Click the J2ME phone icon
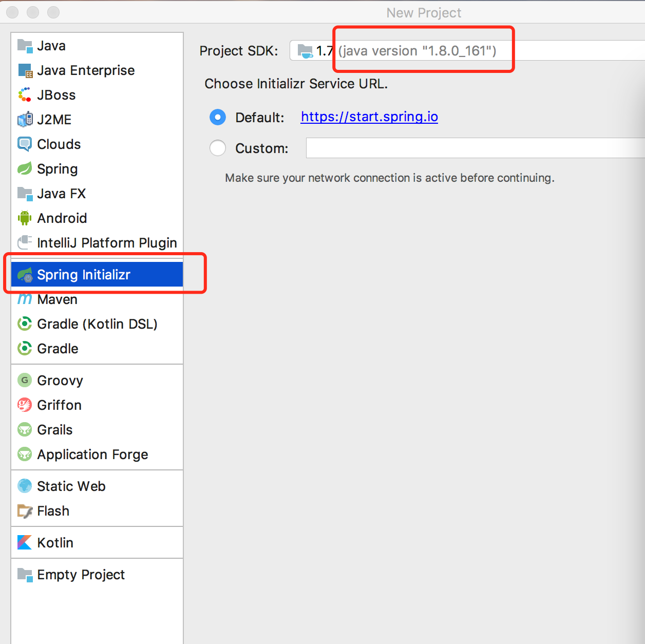645x644 pixels. coord(25,120)
